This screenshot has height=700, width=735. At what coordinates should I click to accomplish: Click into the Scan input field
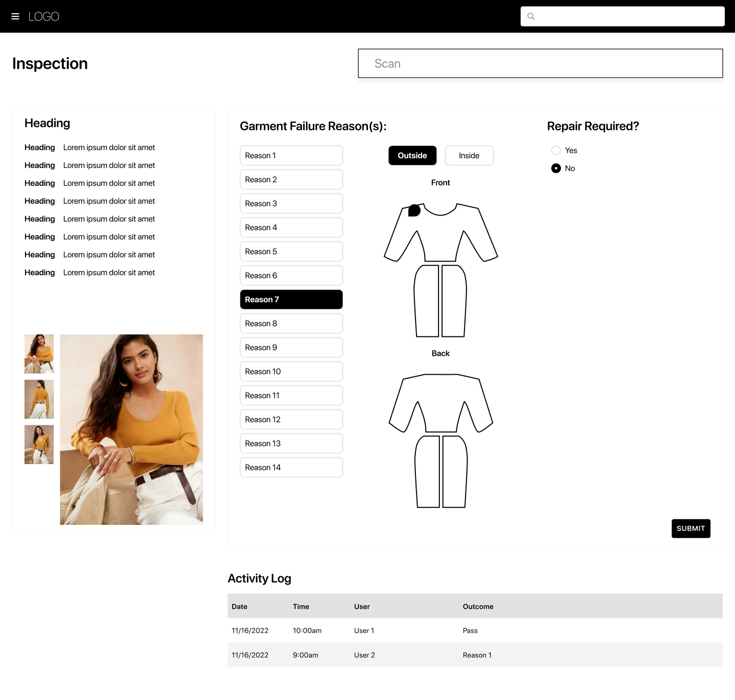point(540,64)
